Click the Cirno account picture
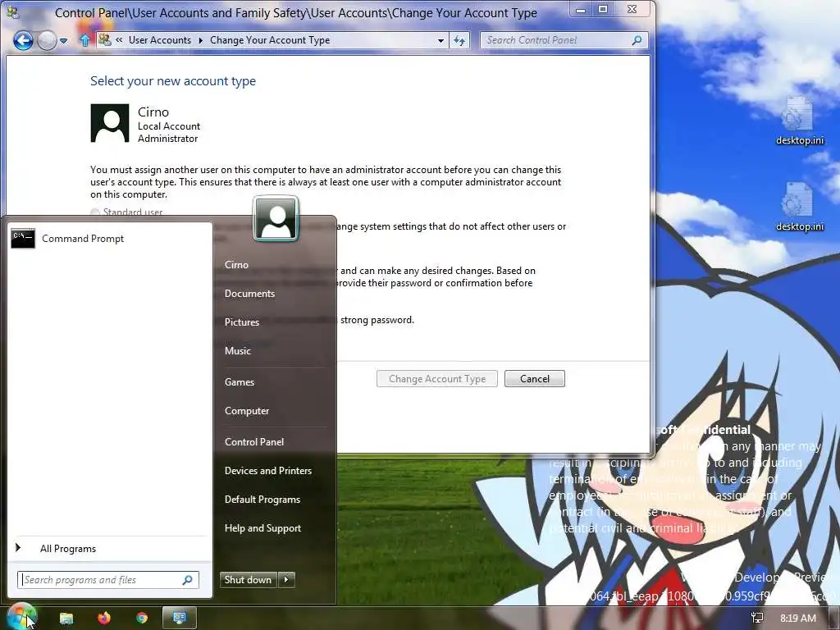 pos(110,123)
